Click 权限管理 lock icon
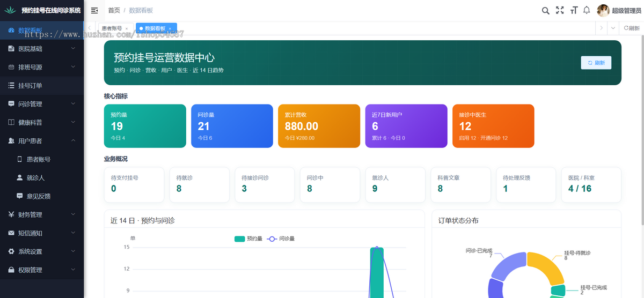 (12, 270)
